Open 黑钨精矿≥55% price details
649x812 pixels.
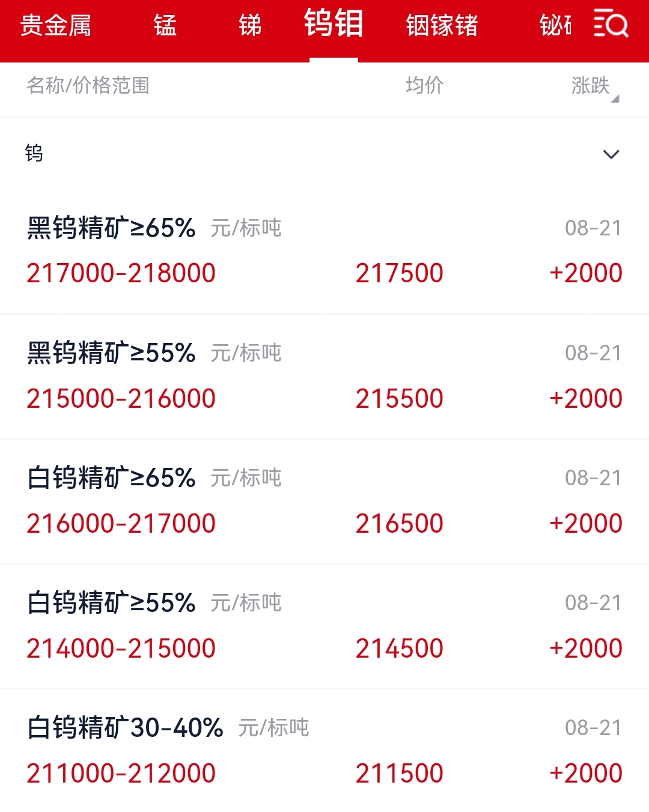(x=324, y=376)
